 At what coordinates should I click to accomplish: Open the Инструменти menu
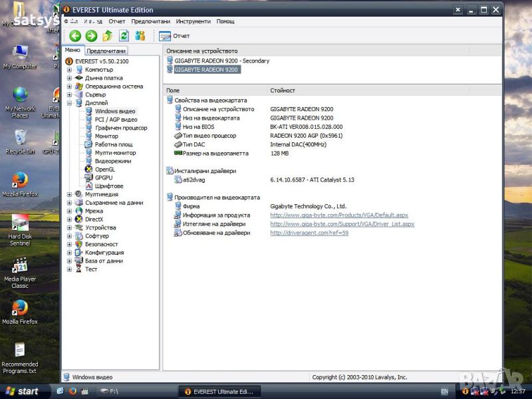coord(192,21)
